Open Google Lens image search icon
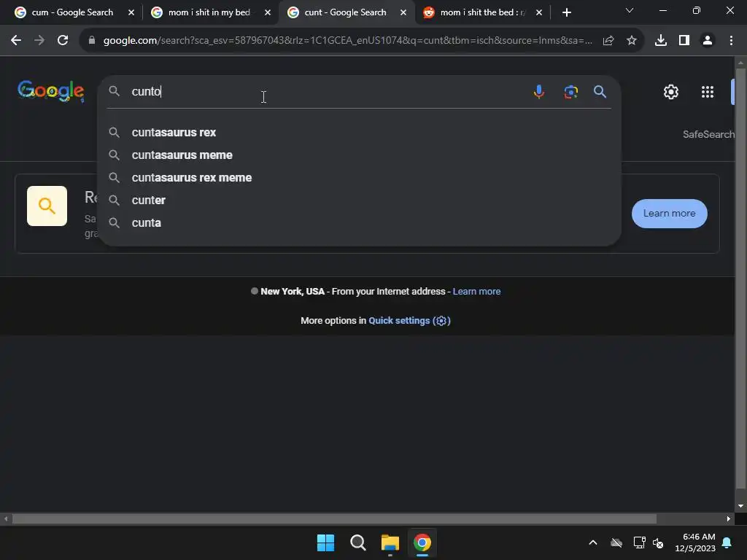Screen dimensions: 747x560 (570, 91)
